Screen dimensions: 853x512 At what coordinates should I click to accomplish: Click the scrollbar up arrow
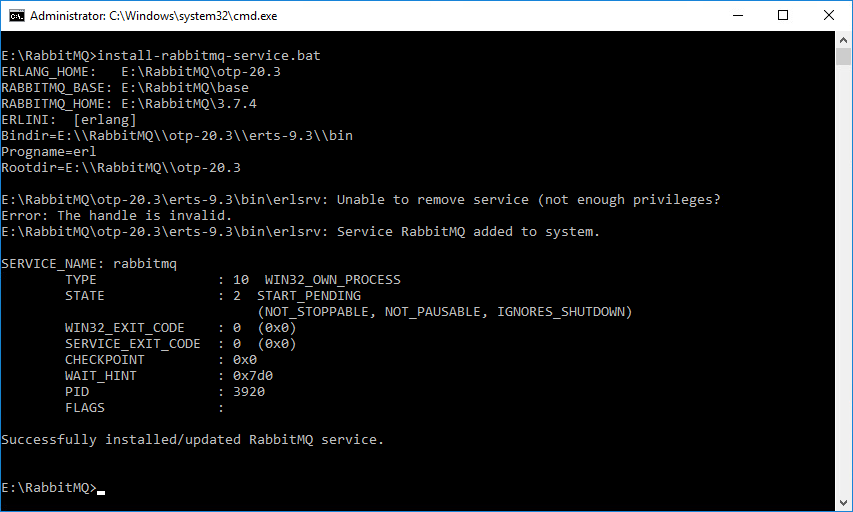[844, 40]
